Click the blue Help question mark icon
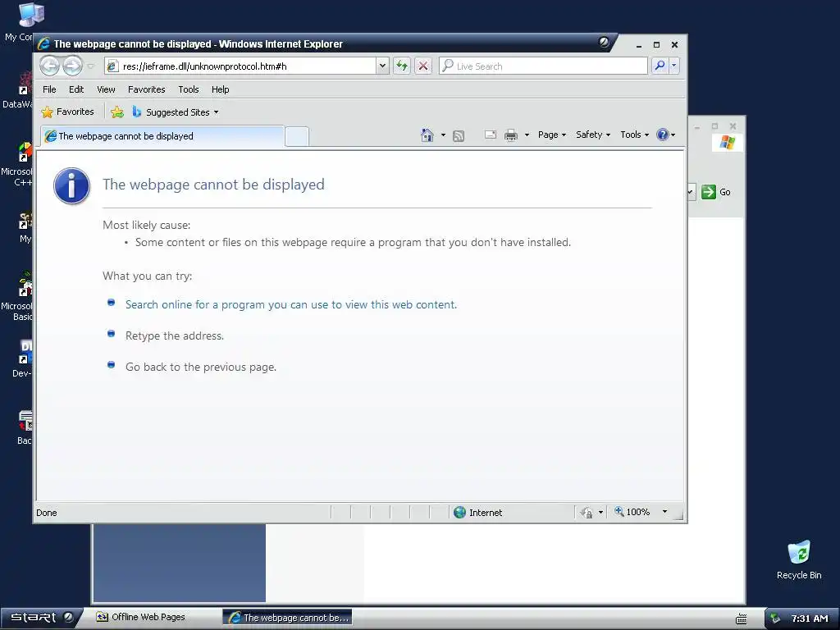 (x=663, y=135)
